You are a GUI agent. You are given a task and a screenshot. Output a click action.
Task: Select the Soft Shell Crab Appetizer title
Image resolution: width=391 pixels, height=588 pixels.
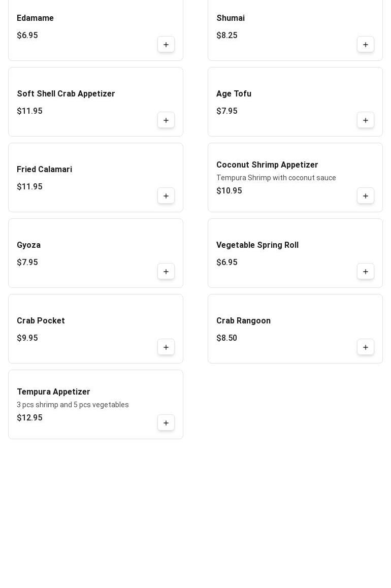[x=66, y=94]
